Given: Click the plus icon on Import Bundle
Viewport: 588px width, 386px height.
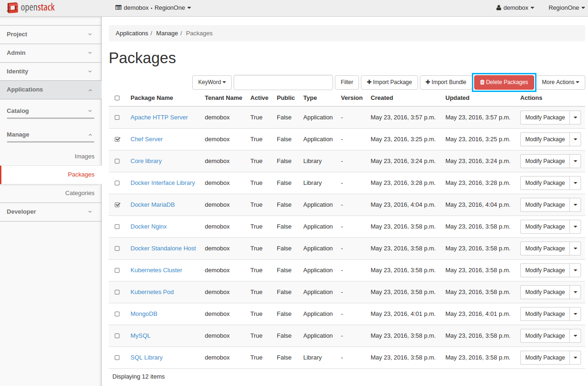Looking at the screenshot, I should [428, 82].
